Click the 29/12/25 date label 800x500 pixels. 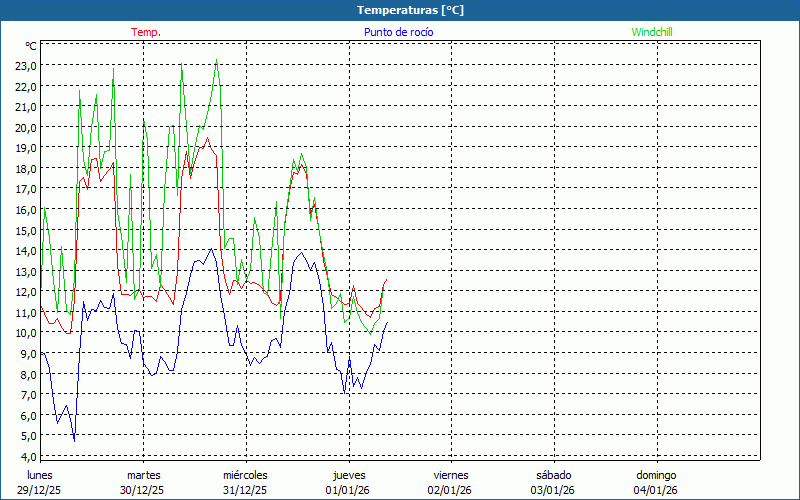(39, 490)
